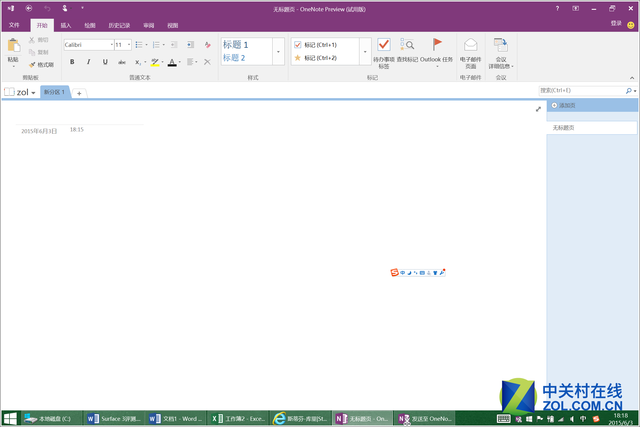Open font color dropdown arrow
This screenshot has height=427, width=640.
(x=180, y=62)
